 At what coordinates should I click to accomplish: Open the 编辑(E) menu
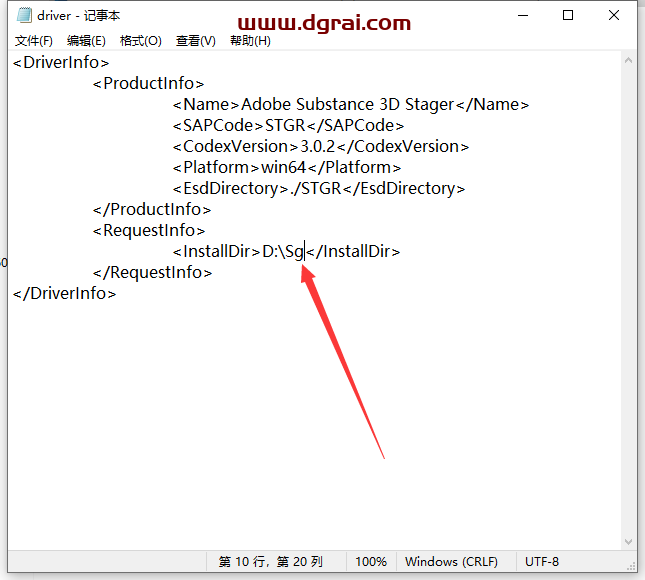coord(86,41)
